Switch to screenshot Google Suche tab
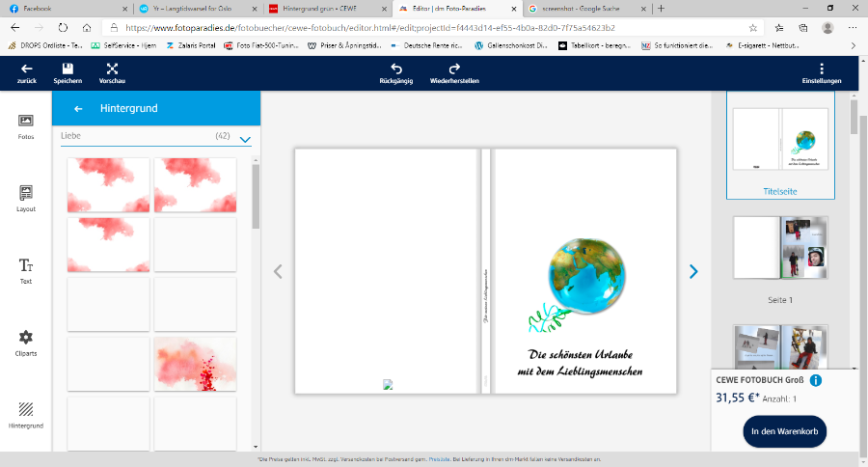Screen dimensions: 868x467 pyautogui.click(x=586, y=9)
